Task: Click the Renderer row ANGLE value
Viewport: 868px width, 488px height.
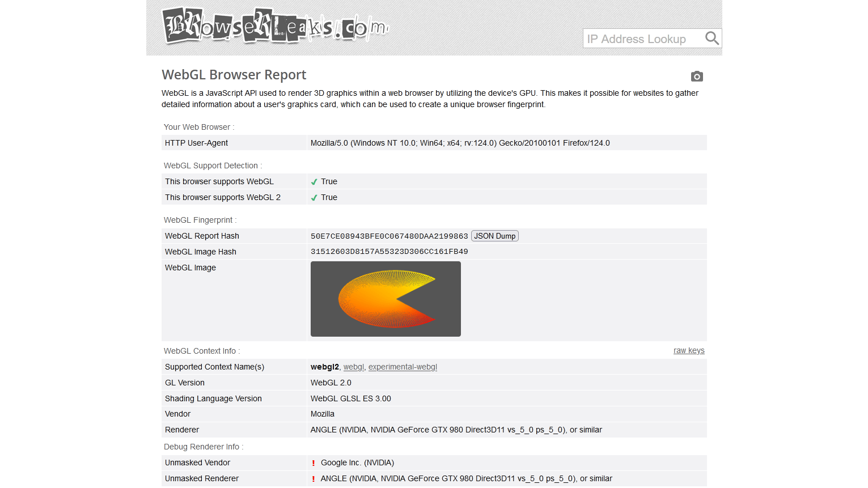Action: pos(456,430)
